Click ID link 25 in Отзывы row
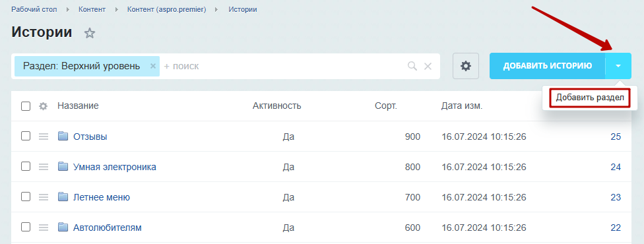 [x=616, y=137]
